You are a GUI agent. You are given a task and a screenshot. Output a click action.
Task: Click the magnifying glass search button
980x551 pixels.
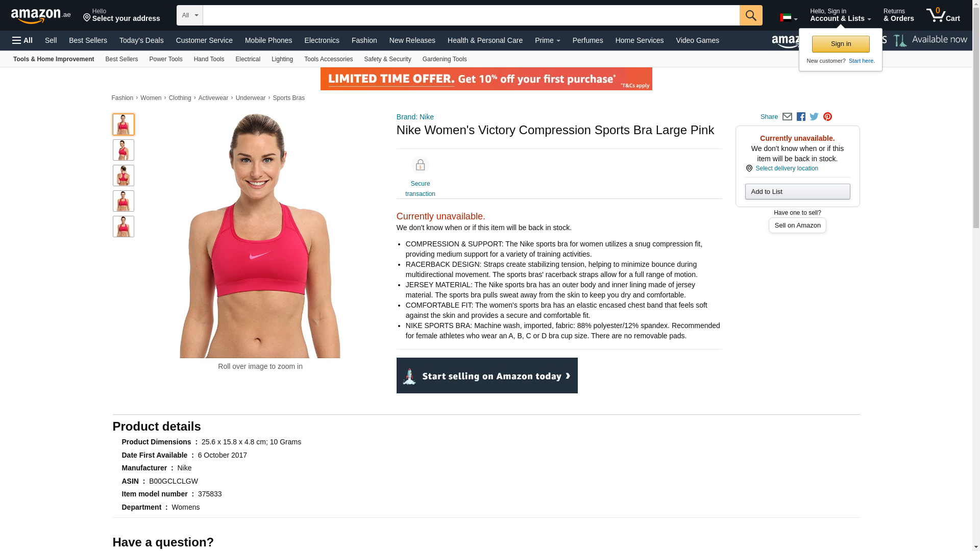coord(750,15)
